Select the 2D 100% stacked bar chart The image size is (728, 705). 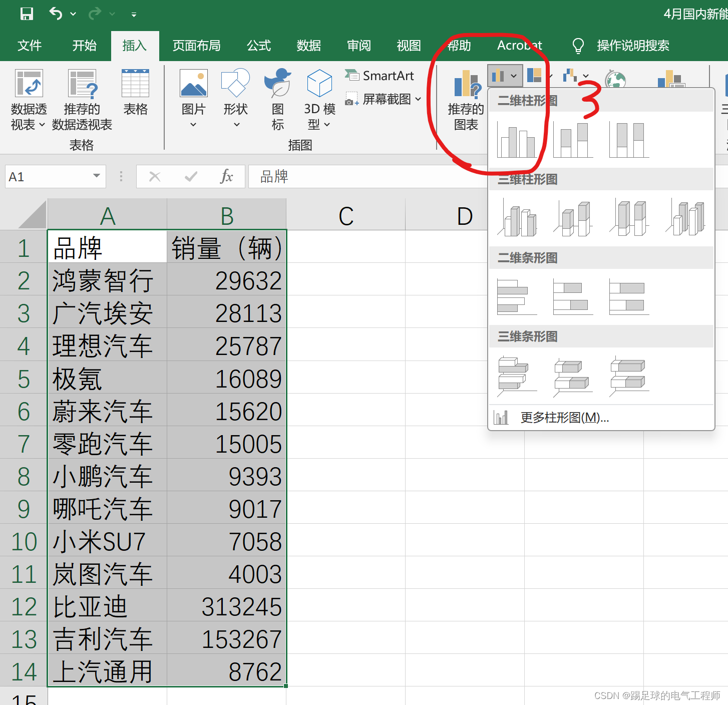pyautogui.click(x=629, y=296)
